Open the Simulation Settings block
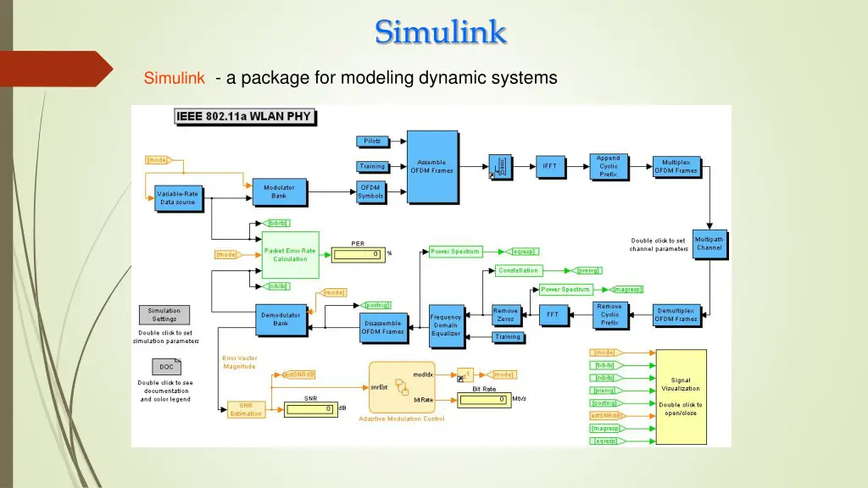This screenshot has height=488, width=868. pos(164,315)
